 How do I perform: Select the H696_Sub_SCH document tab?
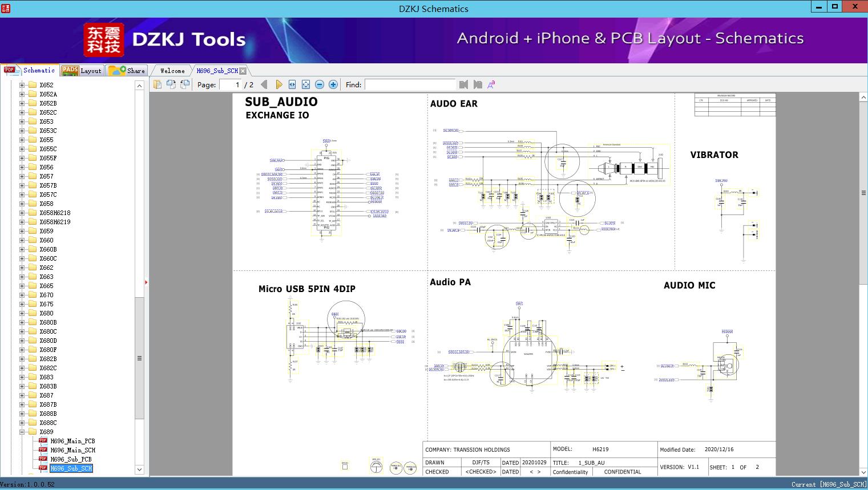[x=217, y=71]
